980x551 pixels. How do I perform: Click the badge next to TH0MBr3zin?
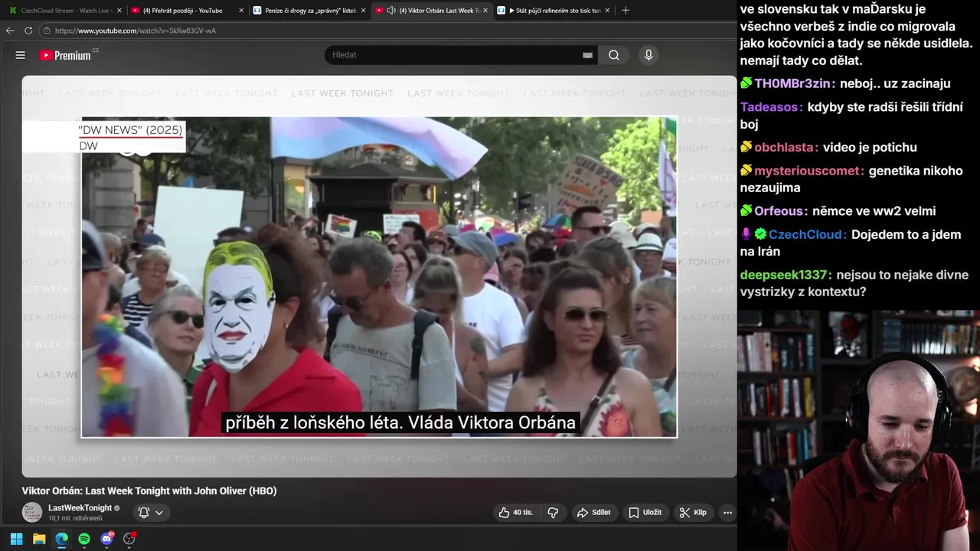pyautogui.click(x=746, y=83)
